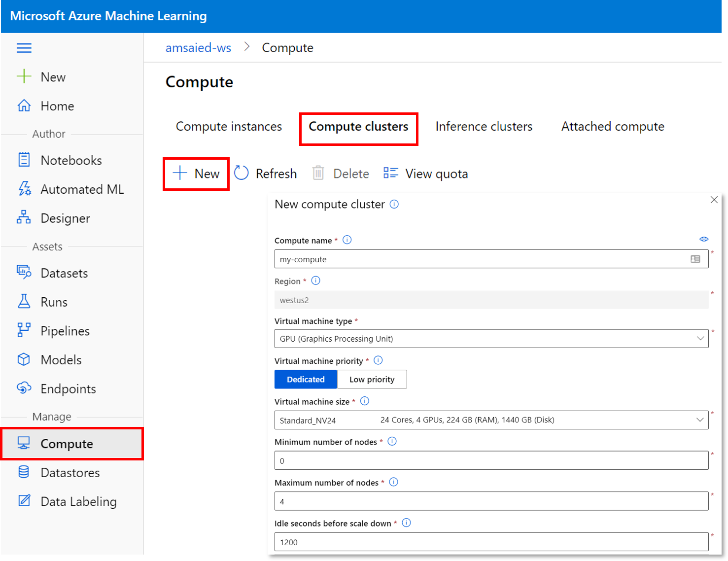Click the Refresh toolbar label
This screenshot has height=561, width=728.
276,174
